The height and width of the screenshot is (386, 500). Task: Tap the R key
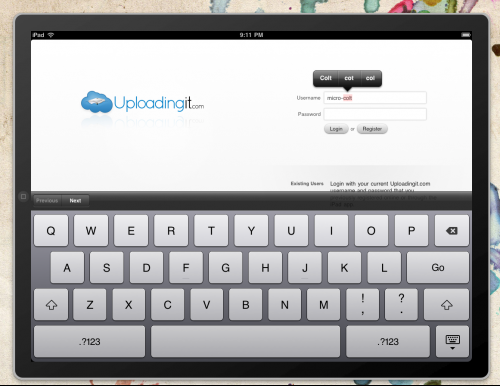[171, 231]
